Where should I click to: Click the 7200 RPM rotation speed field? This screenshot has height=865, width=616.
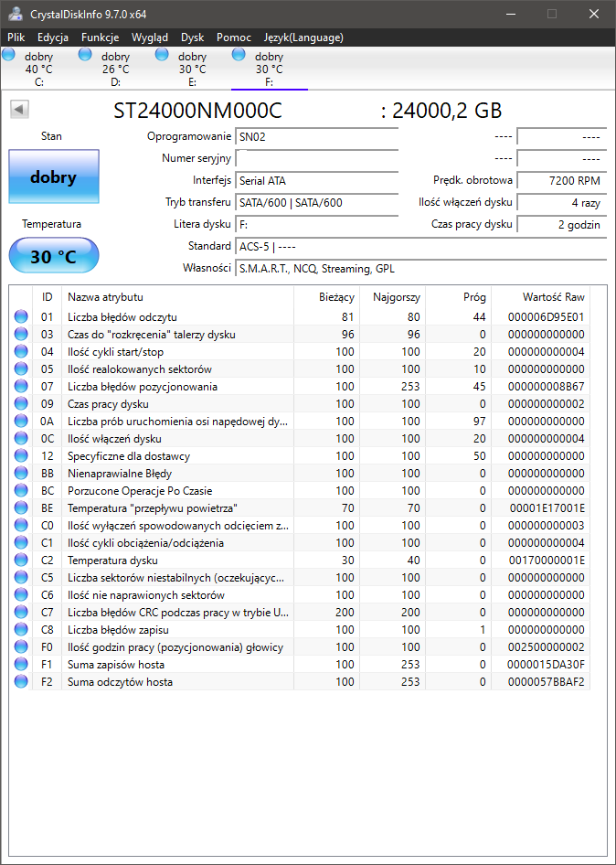[562, 180]
